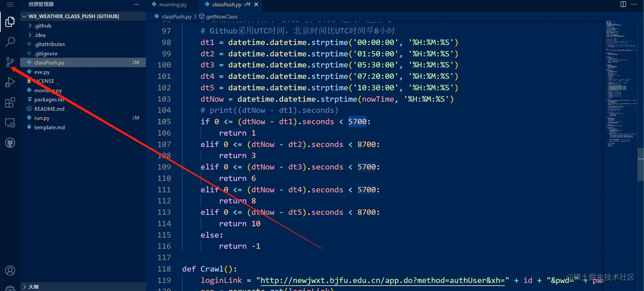Select classPush.py in the file tree
Screen dimensions: 644x291
(x=83, y=63)
